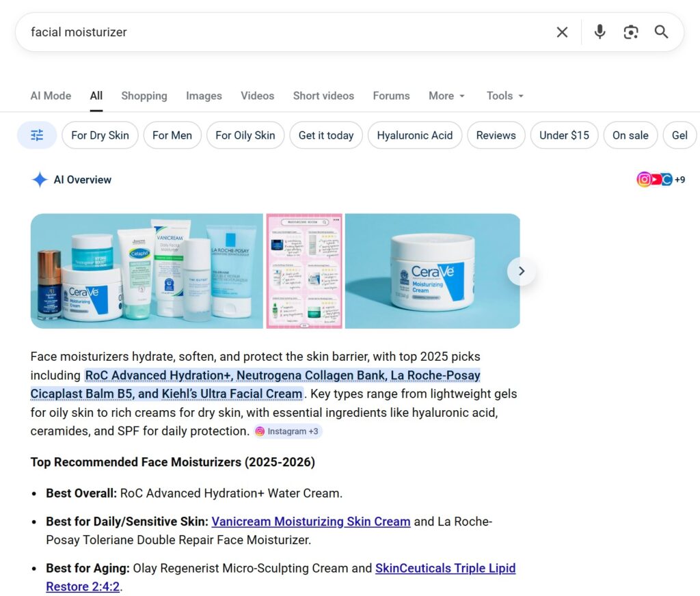This screenshot has height=596, width=700.
Task: Click the magnifying glass search icon
Action: click(661, 32)
